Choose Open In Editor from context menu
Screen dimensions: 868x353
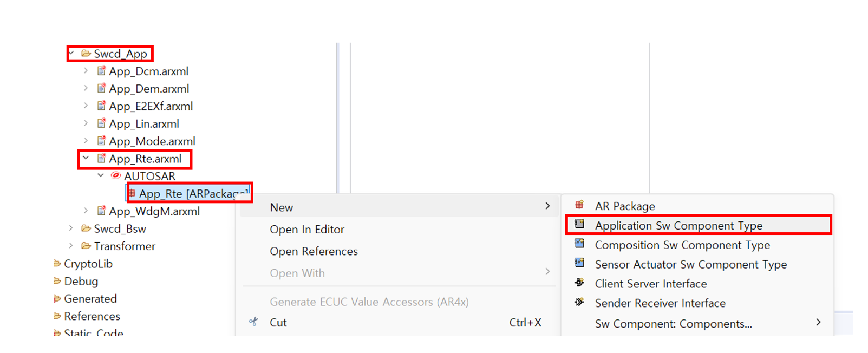[x=306, y=230]
